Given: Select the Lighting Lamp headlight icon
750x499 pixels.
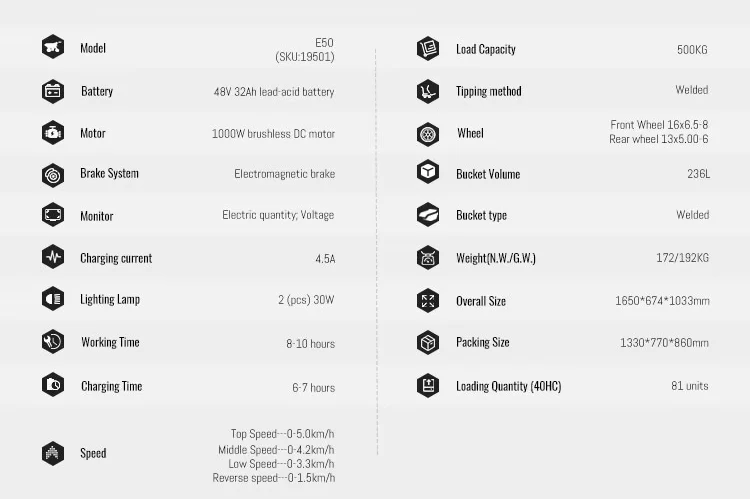Looking at the screenshot, I should pos(53,299).
